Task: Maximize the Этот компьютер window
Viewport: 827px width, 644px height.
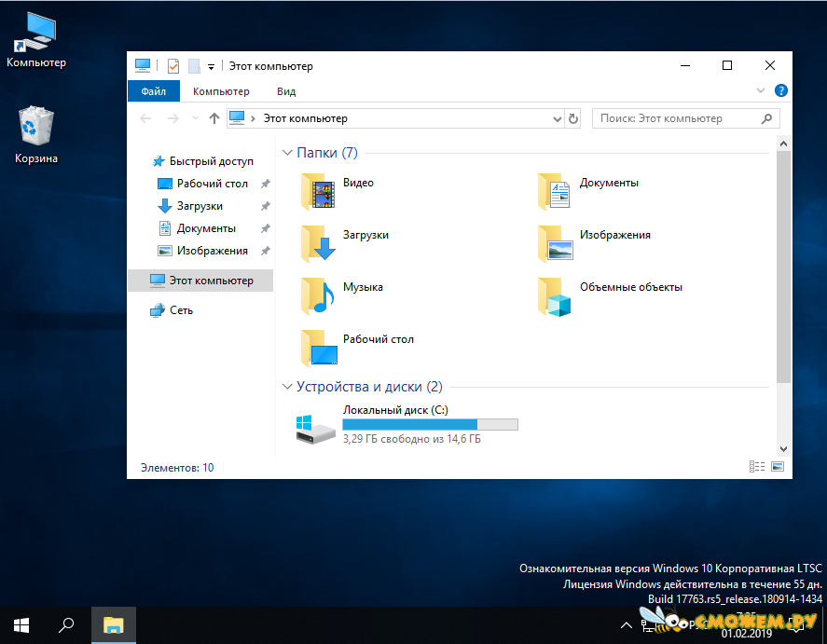Action: click(x=727, y=65)
